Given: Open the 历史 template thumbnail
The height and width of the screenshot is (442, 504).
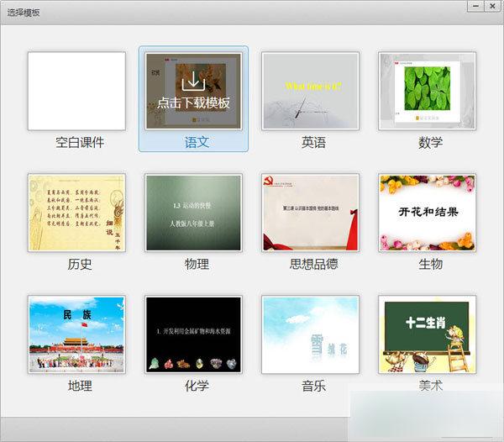Looking at the screenshot, I should 76,213.
